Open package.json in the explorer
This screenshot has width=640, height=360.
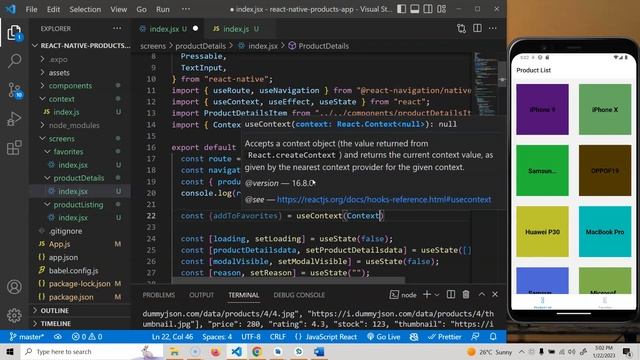(80, 297)
